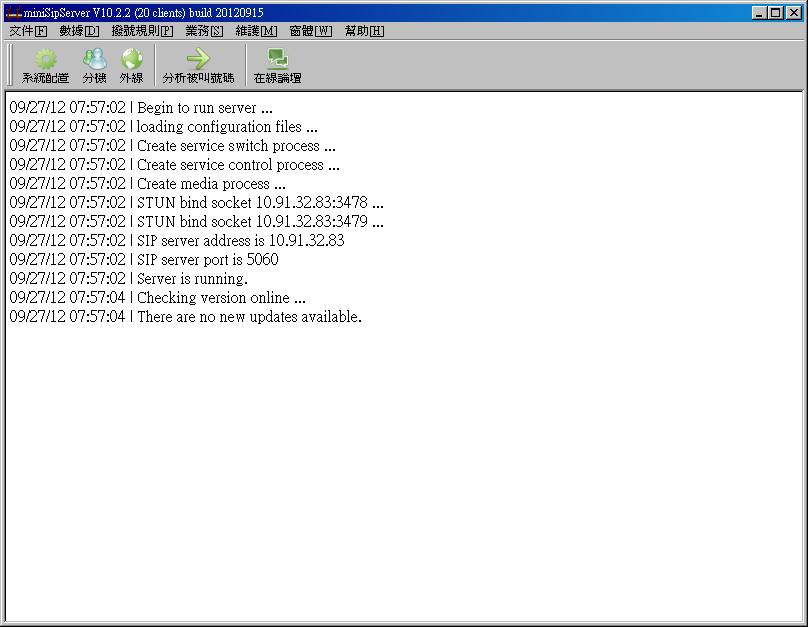
Task: Select the 'Create service control process' log line
Action: 174,165
